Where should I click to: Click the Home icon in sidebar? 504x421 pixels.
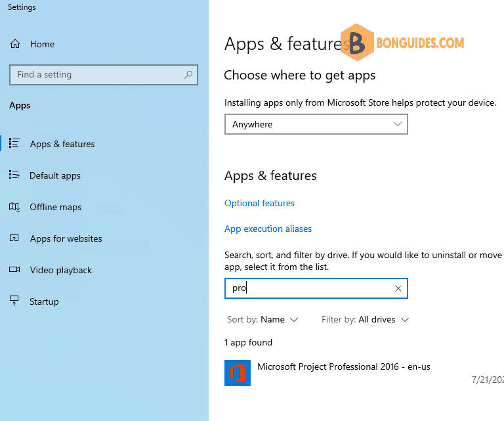(x=15, y=44)
